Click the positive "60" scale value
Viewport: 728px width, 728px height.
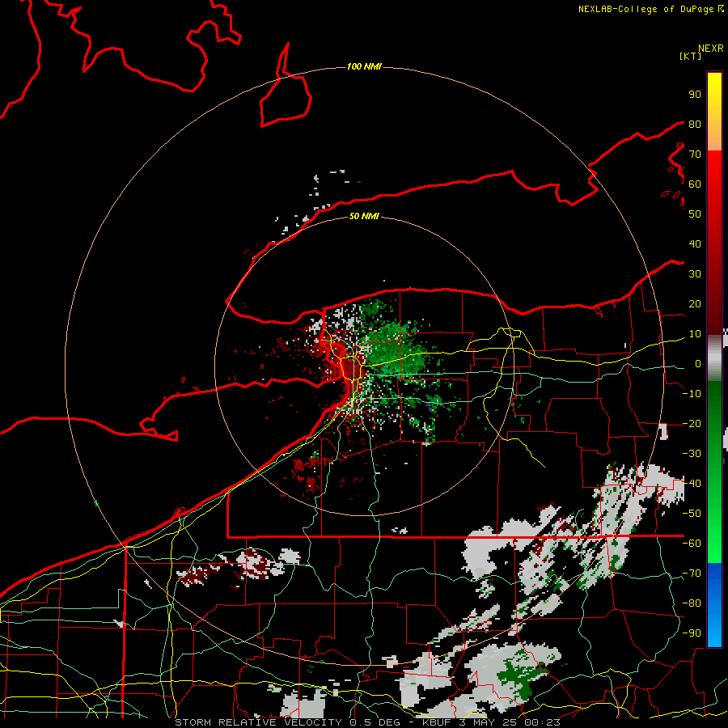695,184
